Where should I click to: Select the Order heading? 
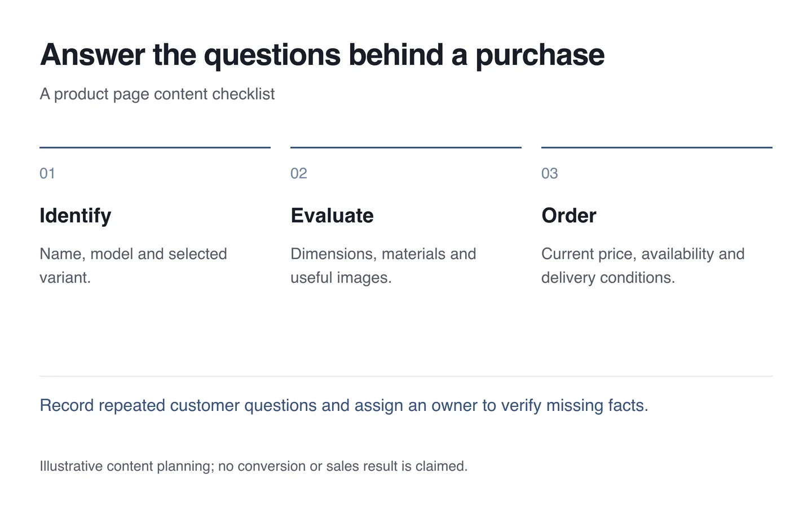pyautogui.click(x=569, y=216)
